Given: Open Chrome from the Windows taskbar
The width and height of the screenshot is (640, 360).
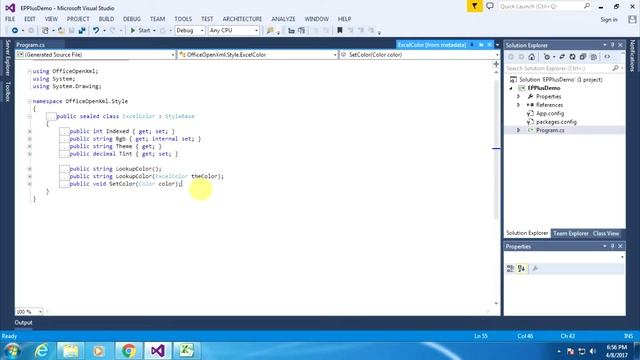Looking at the screenshot, I should pos(128,351).
